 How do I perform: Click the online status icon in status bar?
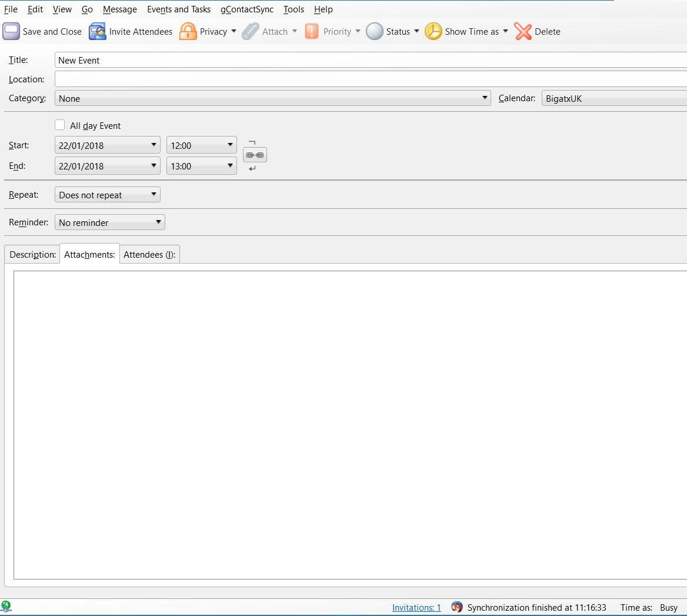tap(6, 606)
